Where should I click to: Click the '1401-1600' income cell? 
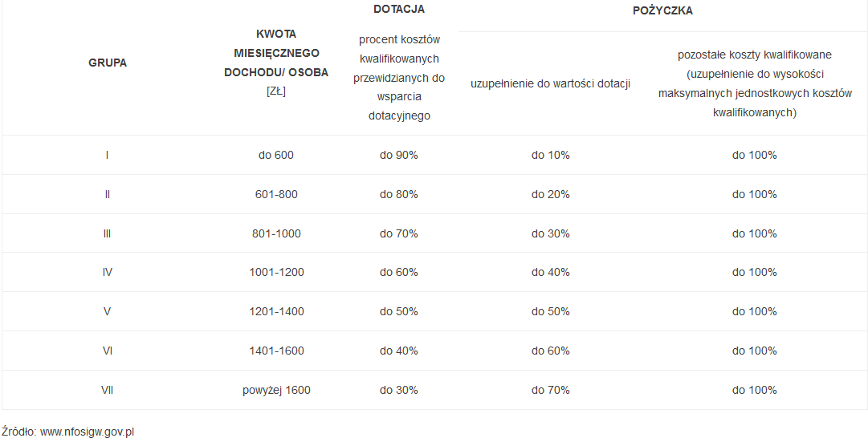[x=275, y=351]
